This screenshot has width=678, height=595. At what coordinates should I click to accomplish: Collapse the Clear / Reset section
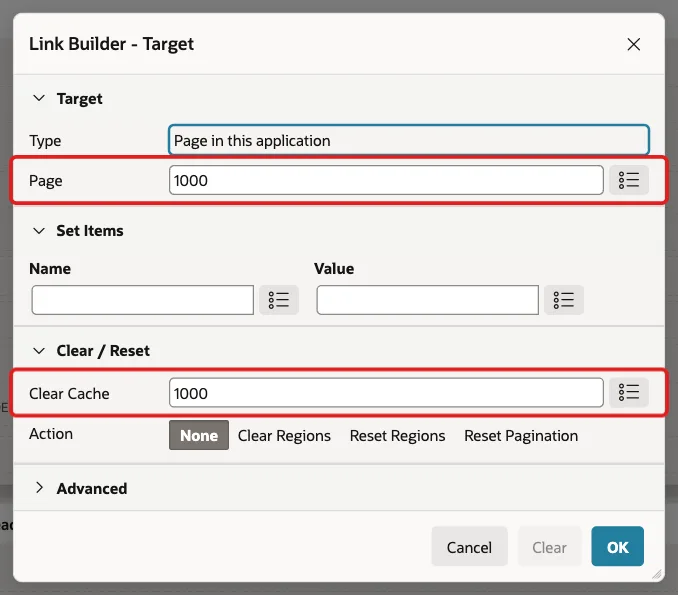pyautogui.click(x=39, y=350)
